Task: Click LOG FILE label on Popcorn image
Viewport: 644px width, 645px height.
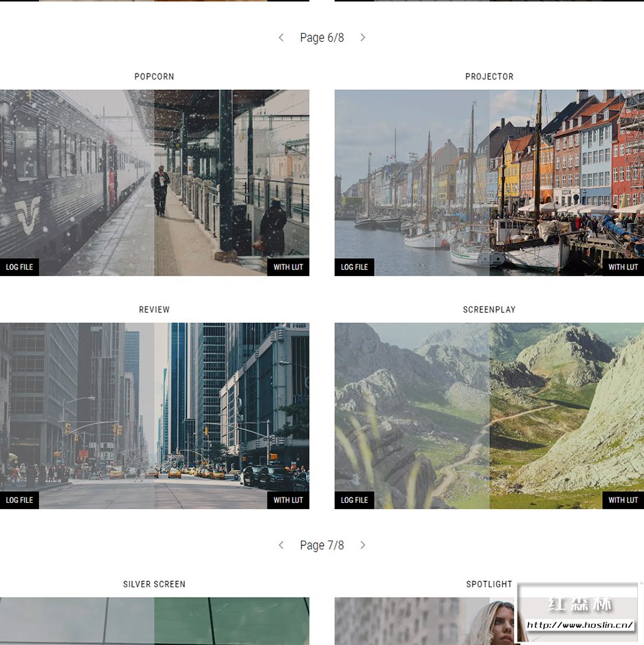Action: pyautogui.click(x=19, y=267)
